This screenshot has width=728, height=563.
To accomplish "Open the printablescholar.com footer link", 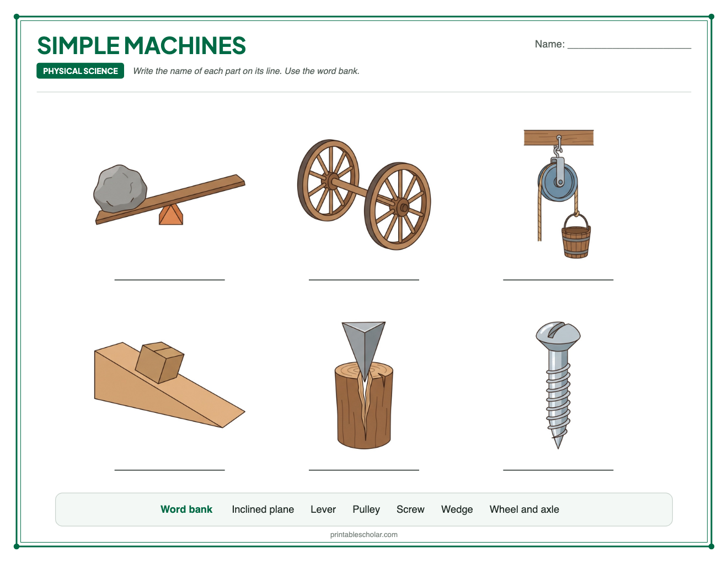I will pyautogui.click(x=364, y=534).
